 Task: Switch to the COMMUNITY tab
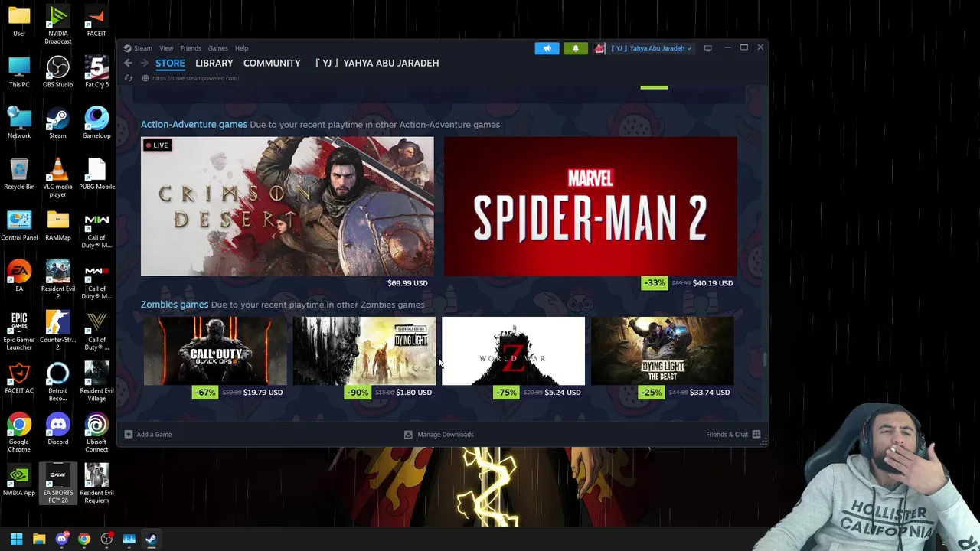[x=272, y=64]
